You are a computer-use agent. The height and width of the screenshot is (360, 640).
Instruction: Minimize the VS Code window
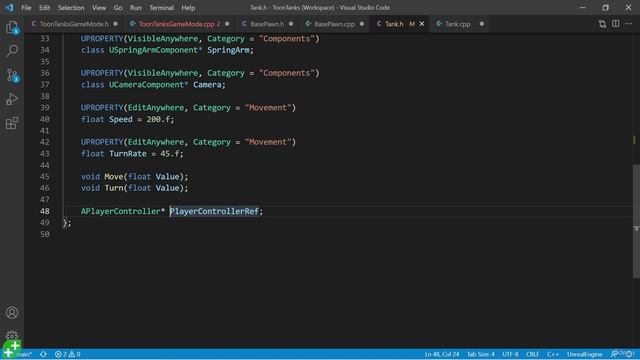583,7
